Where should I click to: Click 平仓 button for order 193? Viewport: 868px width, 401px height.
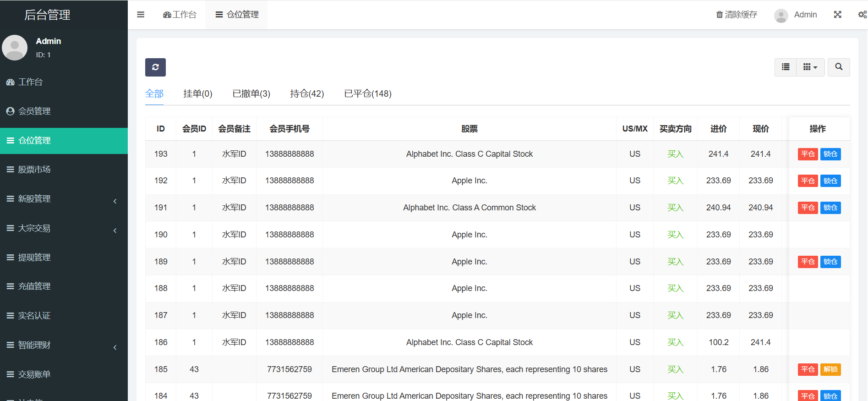pyautogui.click(x=808, y=154)
